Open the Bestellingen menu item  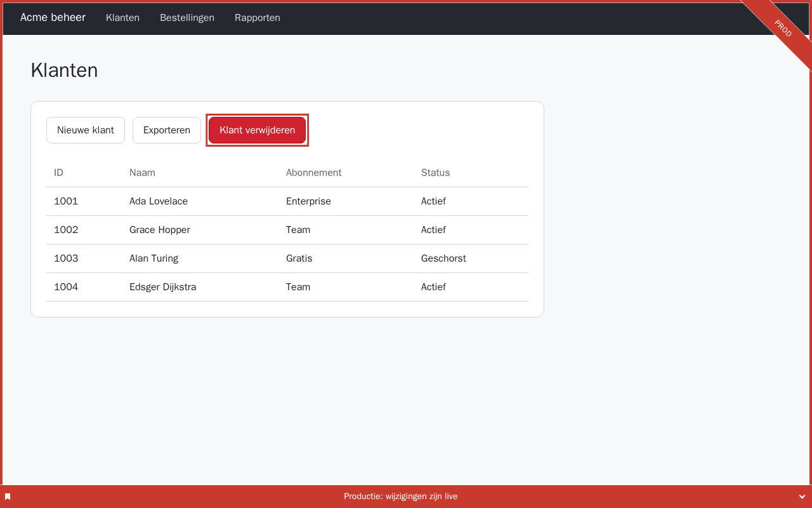pyautogui.click(x=187, y=18)
